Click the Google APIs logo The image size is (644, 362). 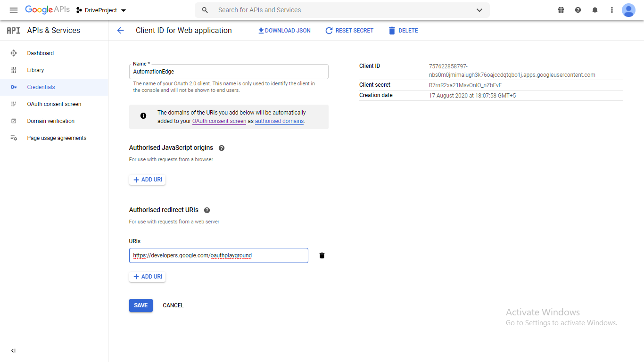coord(47,10)
